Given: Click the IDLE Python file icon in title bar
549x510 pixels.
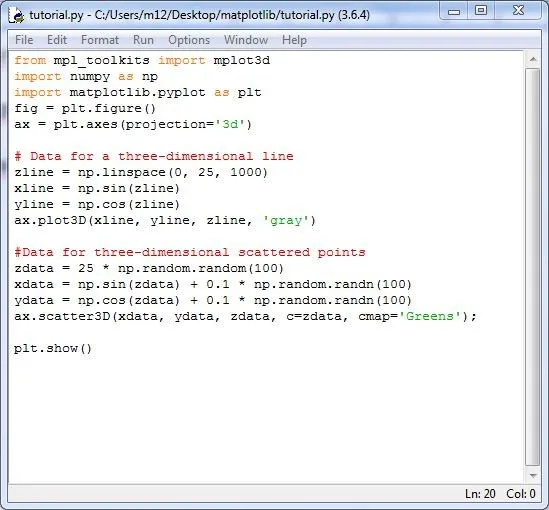Looking at the screenshot, I should coord(16,15).
